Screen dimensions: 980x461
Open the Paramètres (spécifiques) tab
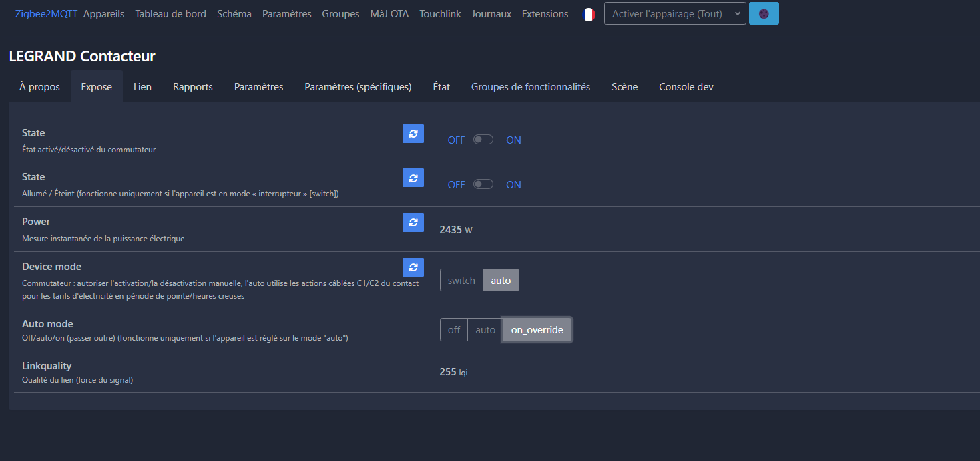click(358, 87)
